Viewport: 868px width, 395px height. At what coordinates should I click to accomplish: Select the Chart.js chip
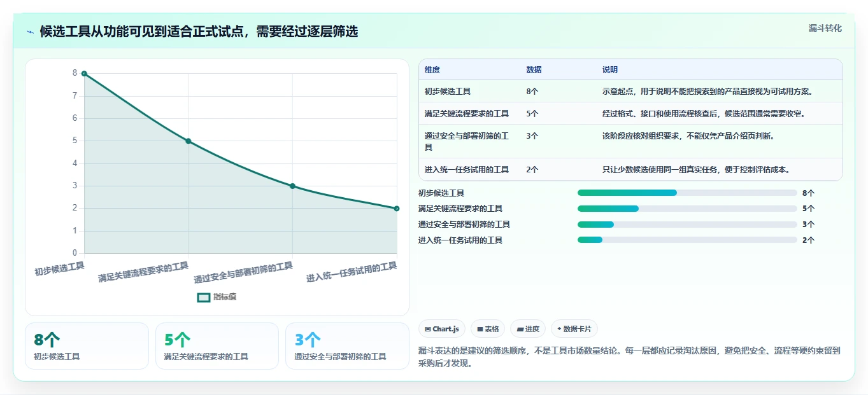442,329
